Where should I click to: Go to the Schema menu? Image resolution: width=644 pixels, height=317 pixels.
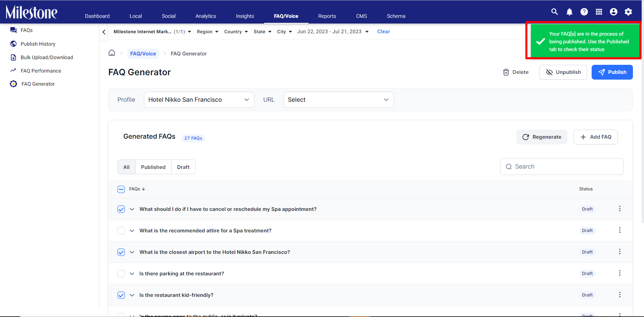(x=396, y=16)
